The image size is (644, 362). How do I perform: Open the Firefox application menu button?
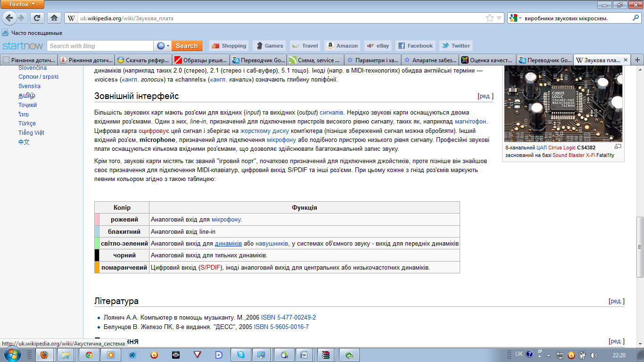pos(22,4)
